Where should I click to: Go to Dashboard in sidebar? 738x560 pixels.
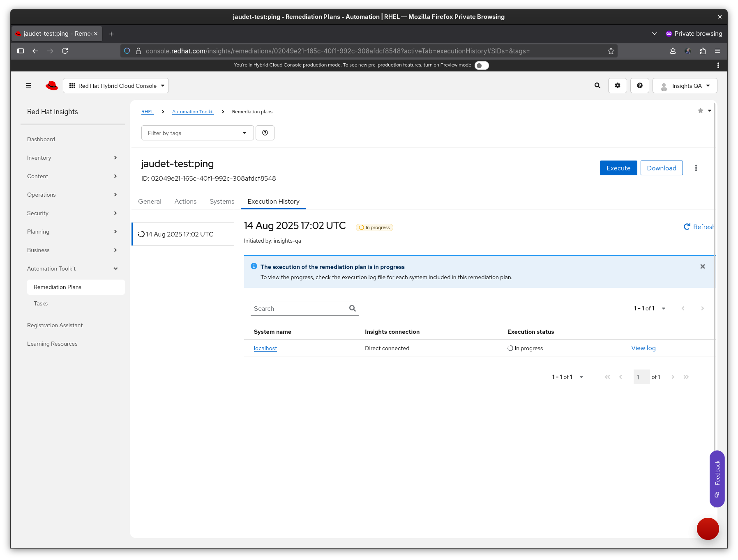[72, 139]
